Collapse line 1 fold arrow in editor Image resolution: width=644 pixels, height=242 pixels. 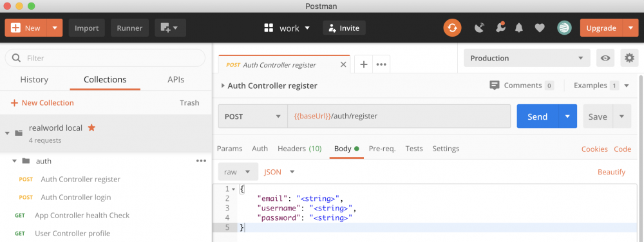[233, 189]
